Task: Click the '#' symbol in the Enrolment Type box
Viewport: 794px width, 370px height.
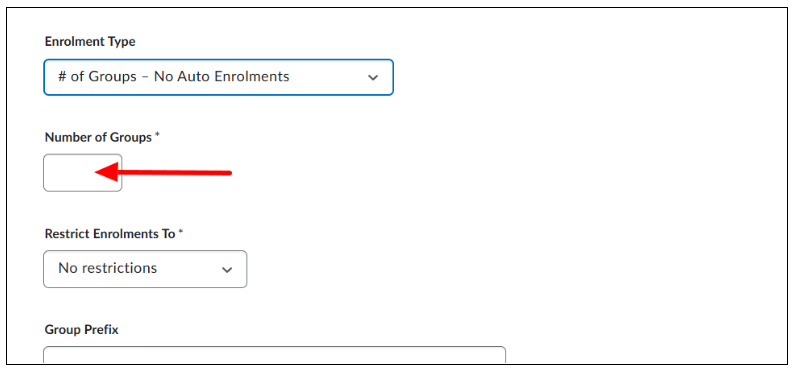Action: pyautogui.click(x=63, y=76)
